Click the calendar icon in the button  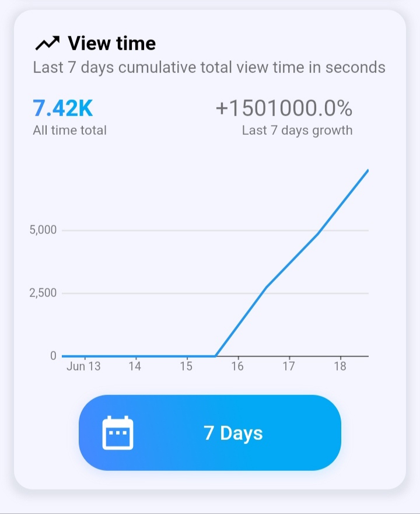point(118,433)
